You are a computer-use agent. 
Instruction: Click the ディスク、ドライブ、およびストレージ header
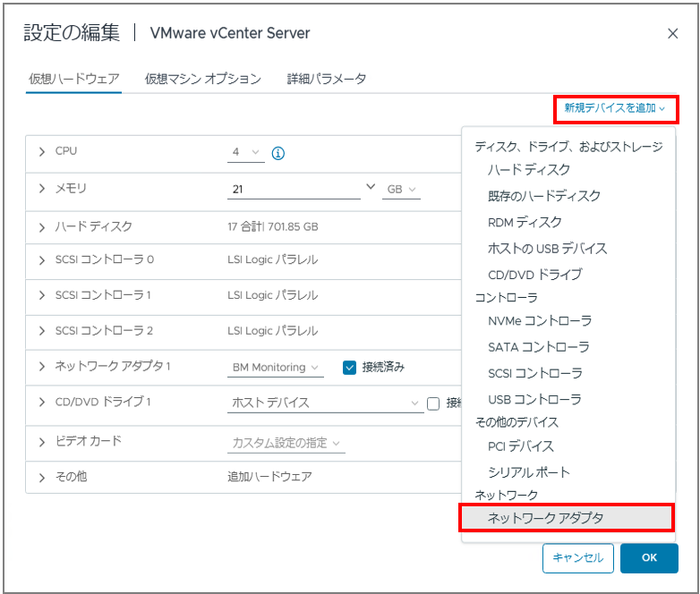[568, 147]
